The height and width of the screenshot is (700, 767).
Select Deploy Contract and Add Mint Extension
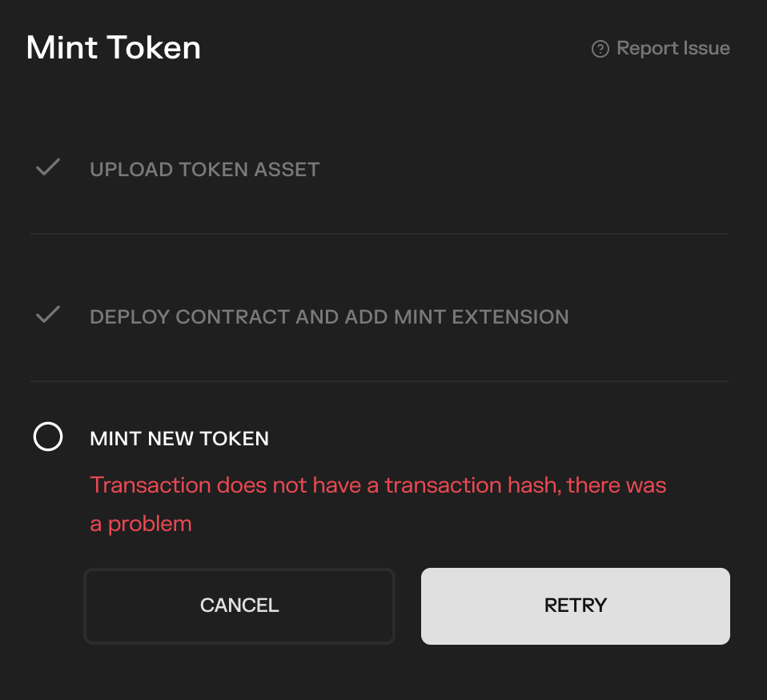pyautogui.click(x=329, y=316)
